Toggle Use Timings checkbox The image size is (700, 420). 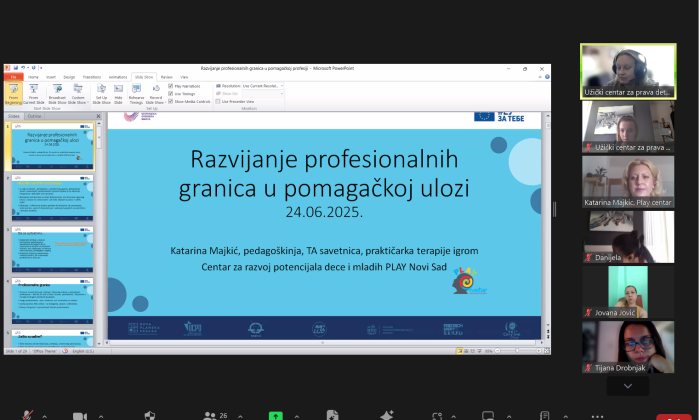[x=171, y=94]
